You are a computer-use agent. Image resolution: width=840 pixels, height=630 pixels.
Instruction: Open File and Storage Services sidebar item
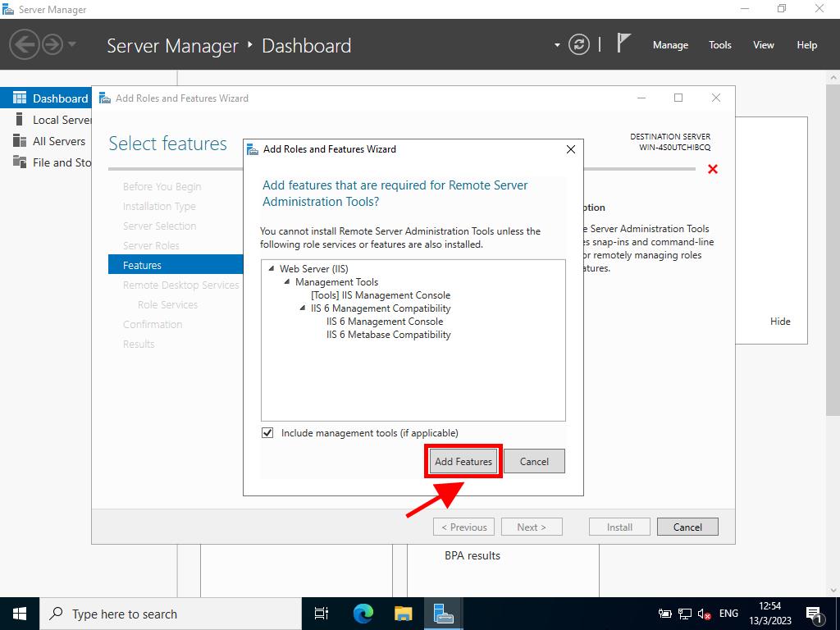point(46,162)
